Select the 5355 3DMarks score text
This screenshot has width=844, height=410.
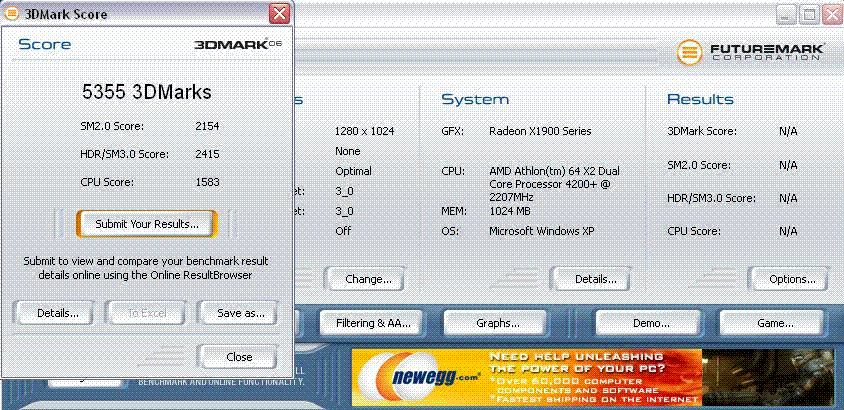(x=146, y=92)
